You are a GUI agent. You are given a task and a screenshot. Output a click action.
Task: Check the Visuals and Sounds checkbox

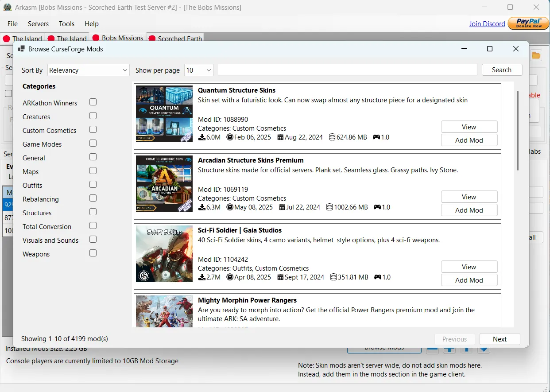(93, 240)
